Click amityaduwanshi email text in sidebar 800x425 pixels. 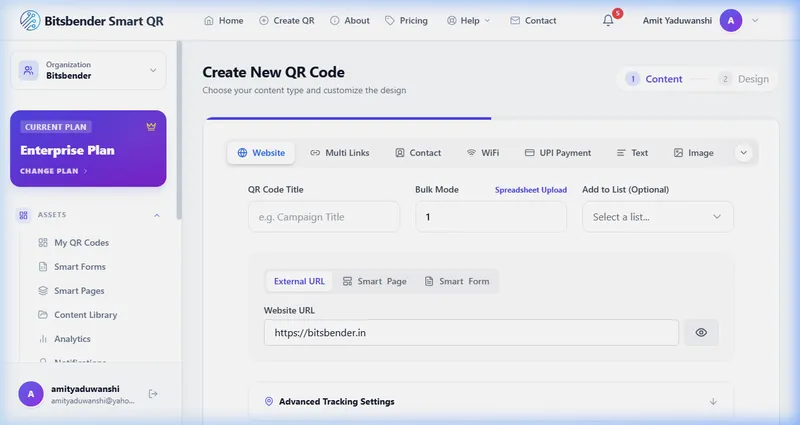(93, 401)
